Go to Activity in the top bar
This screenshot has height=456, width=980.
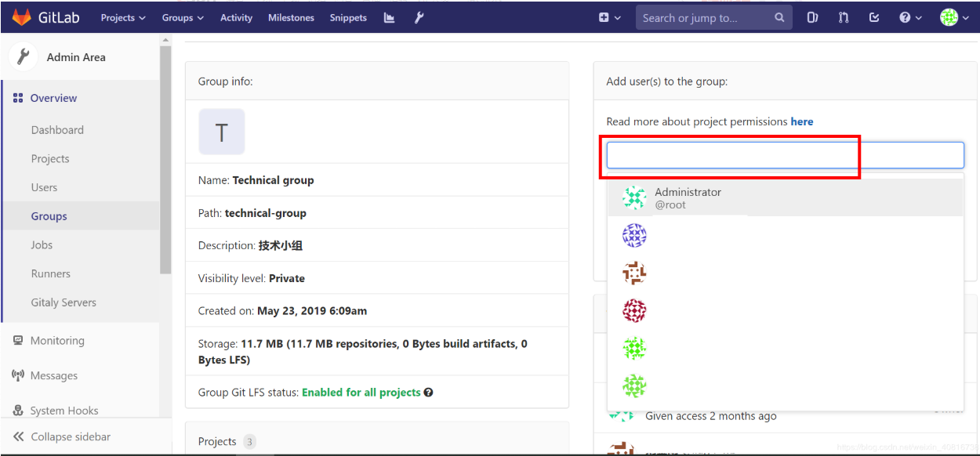tap(236, 17)
